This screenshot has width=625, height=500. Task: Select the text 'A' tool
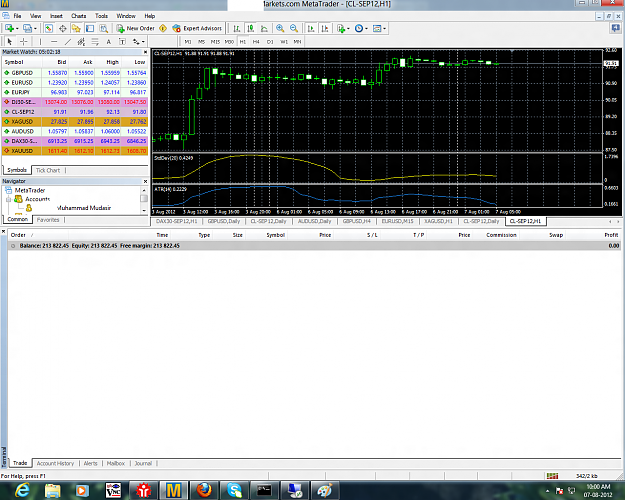pos(108,41)
